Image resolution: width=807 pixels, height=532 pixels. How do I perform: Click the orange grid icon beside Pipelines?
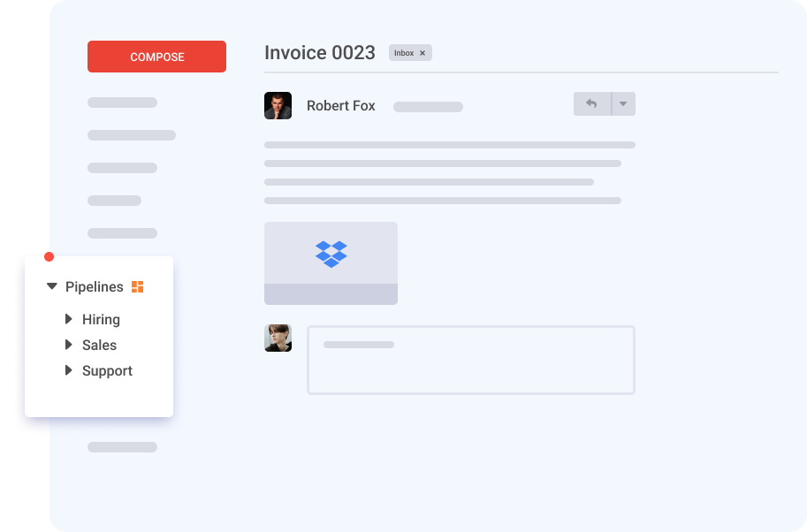[x=138, y=286]
